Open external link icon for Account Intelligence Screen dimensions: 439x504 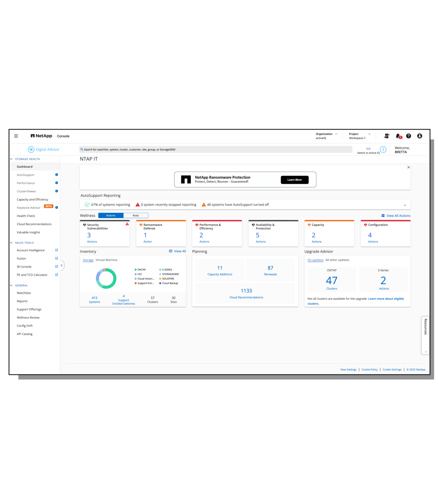(x=57, y=250)
